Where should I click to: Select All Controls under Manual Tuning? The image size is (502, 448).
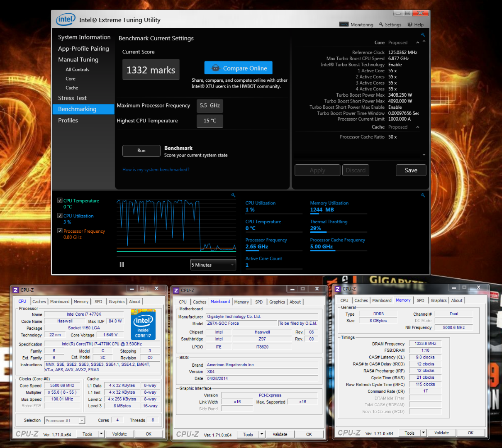coord(77,70)
